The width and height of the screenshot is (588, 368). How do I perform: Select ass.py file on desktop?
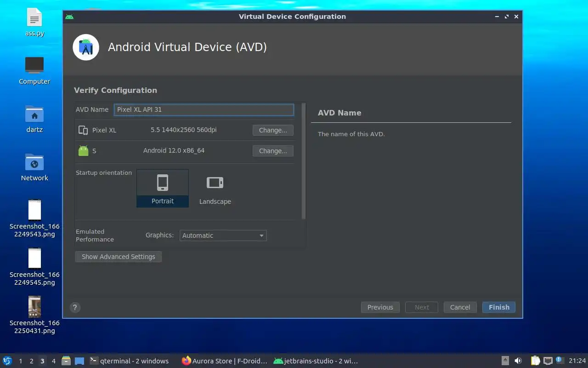tap(34, 23)
